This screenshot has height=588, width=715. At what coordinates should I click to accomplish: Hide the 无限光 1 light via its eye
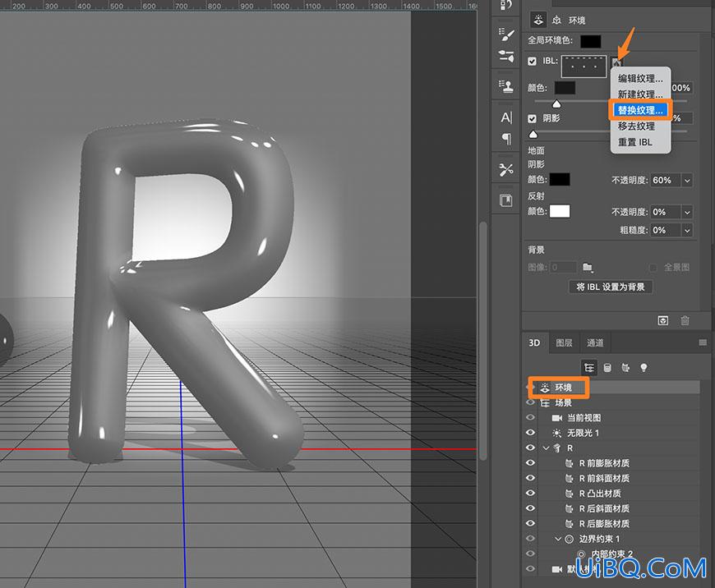[530, 433]
